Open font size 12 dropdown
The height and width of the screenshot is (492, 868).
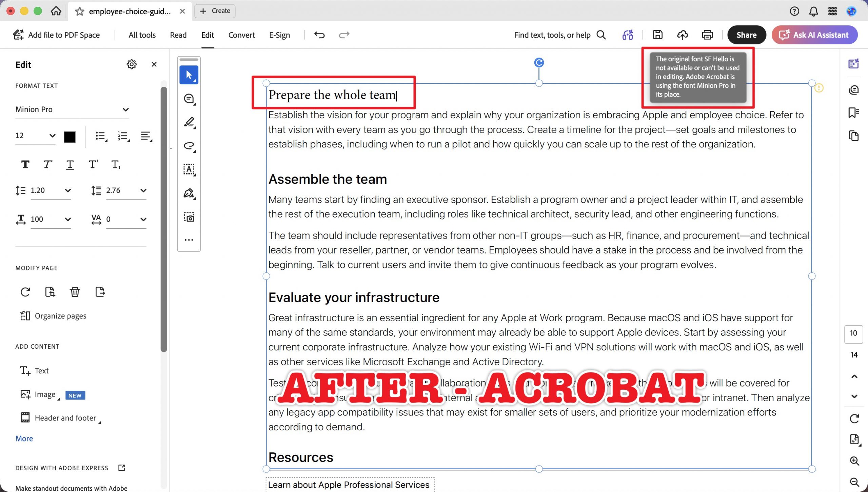[35, 136]
